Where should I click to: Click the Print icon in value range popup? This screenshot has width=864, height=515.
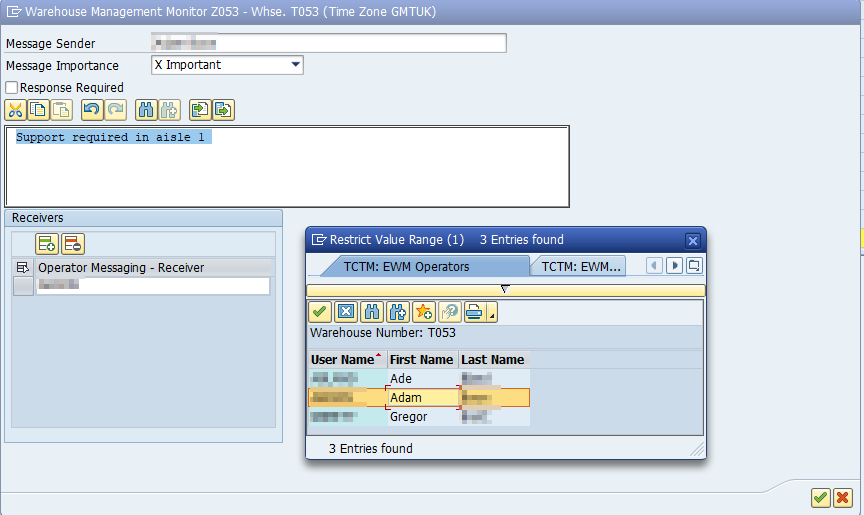pos(473,312)
